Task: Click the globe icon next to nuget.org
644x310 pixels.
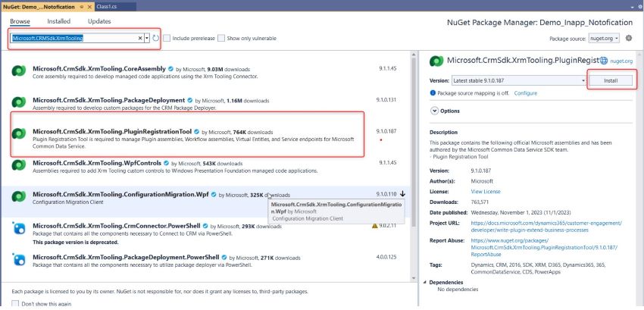Action: (604, 61)
